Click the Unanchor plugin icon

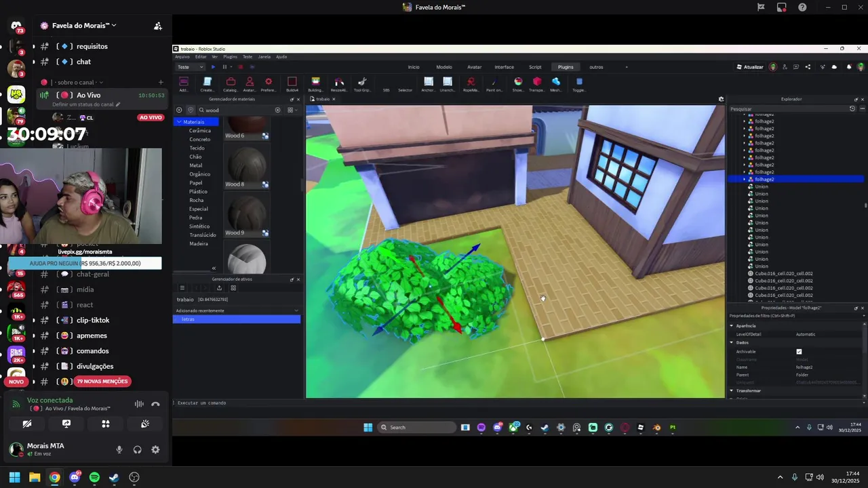(x=448, y=84)
